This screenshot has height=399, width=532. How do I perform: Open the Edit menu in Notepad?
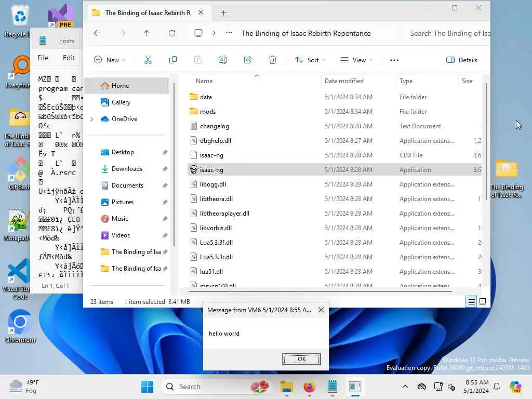pos(69,58)
